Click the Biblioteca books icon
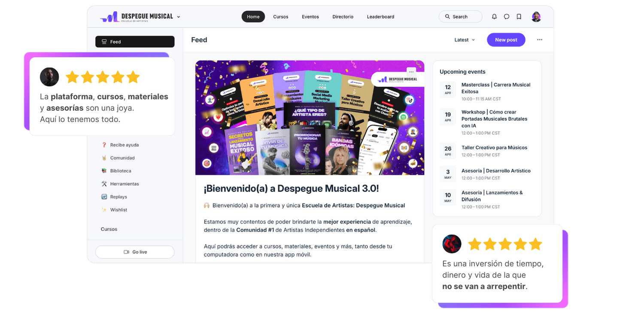 click(x=104, y=171)
